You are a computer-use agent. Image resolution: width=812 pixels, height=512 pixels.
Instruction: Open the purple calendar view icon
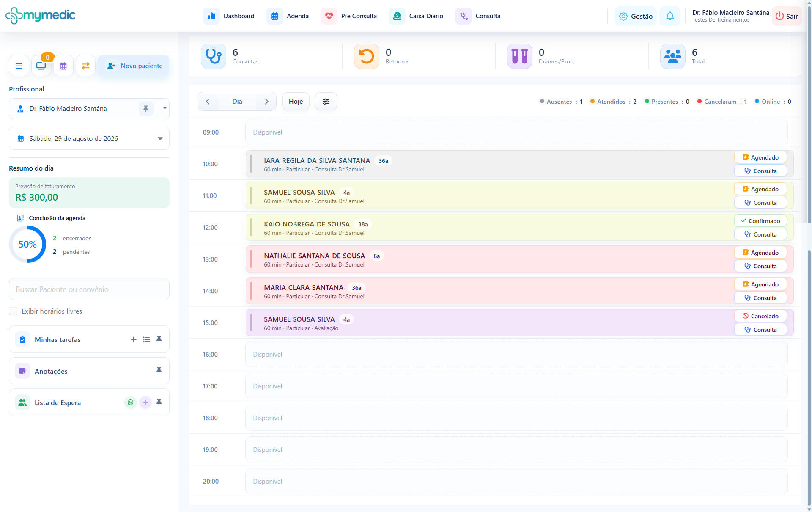(63, 66)
